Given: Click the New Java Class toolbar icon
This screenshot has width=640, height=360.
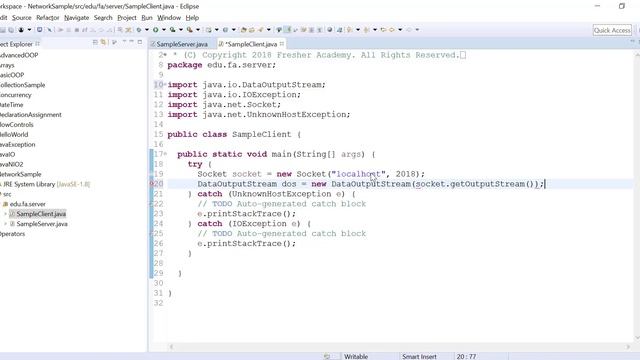Looking at the screenshot, I should pos(225,30).
